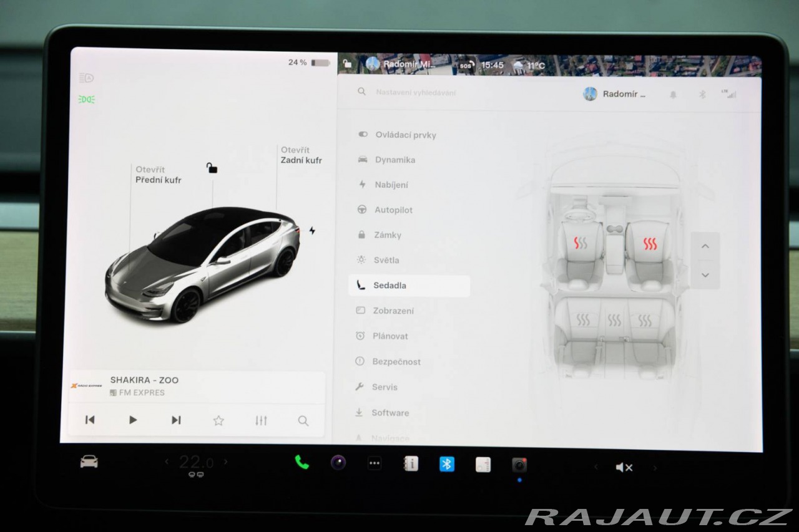Open the owner's manual info icon
Image resolution: width=799 pixels, height=532 pixels.
point(411,463)
